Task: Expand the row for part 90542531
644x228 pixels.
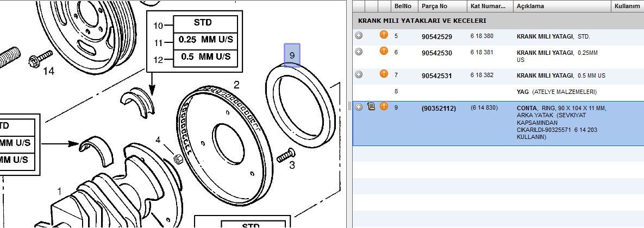Action: pos(359,74)
